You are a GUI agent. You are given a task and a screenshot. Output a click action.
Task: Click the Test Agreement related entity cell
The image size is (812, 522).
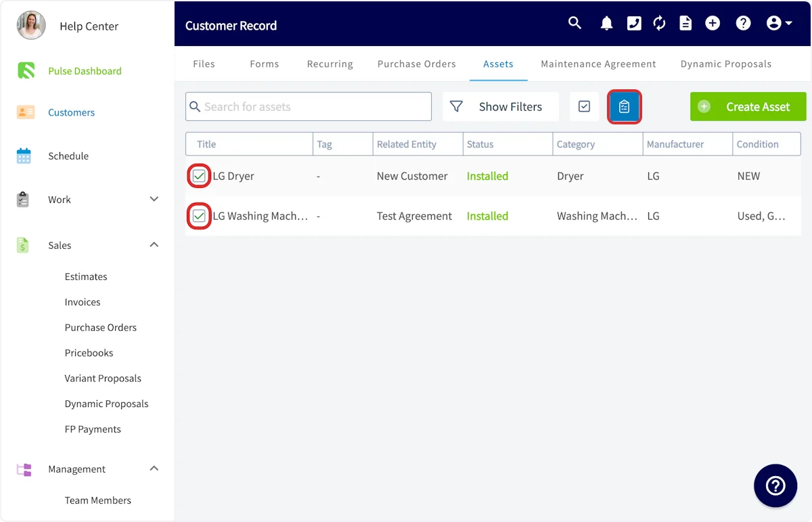point(414,216)
